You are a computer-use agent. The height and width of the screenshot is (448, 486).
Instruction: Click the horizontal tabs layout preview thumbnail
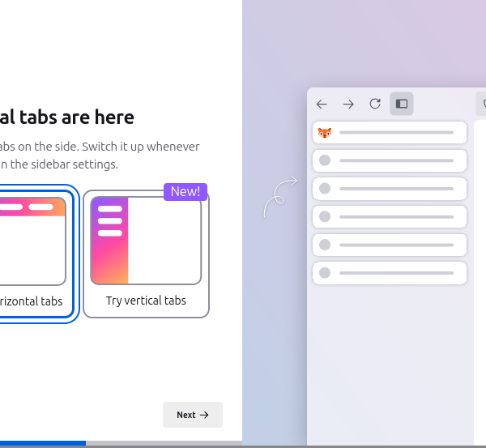(32, 241)
